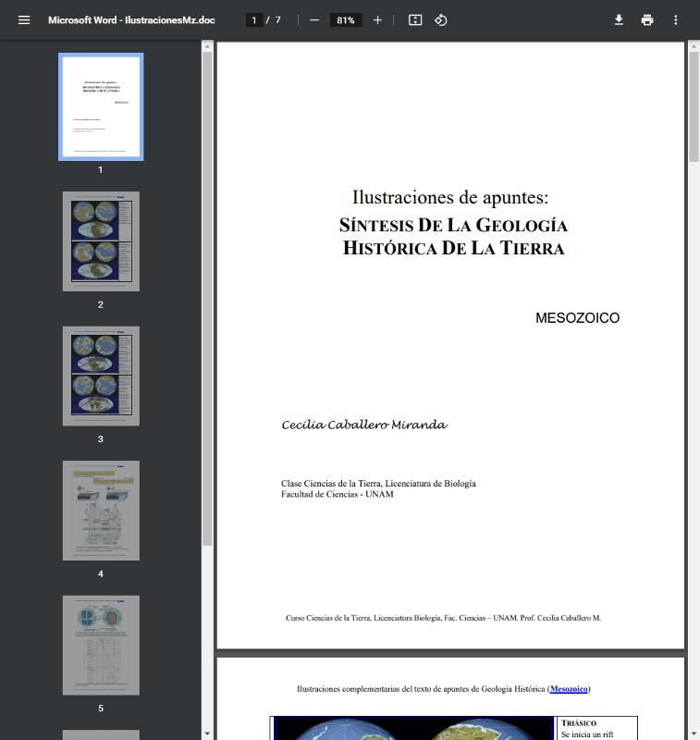Click the 'Histórica de la Tierra' heading line

(453, 248)
